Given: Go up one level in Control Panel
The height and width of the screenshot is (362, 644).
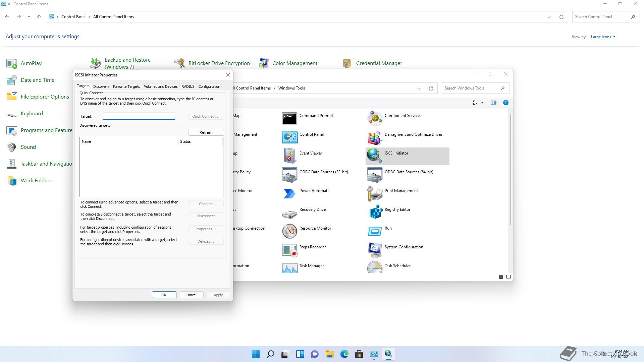Looking at the screenshot, I should click(x=39, y=17).
